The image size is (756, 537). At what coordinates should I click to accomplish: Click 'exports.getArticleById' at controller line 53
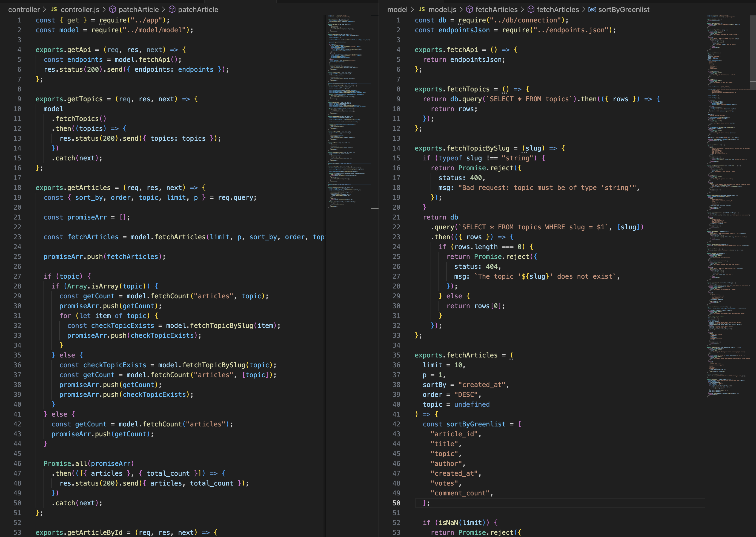click(x=79, y=532)
